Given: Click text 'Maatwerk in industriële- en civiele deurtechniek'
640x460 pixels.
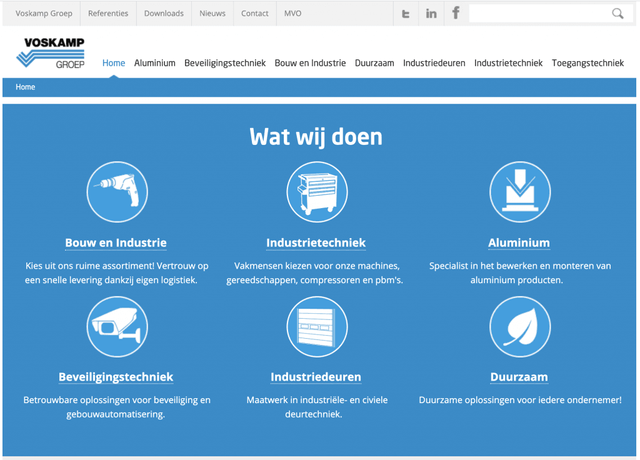Looking at the screenshot, I should point(317,407).
